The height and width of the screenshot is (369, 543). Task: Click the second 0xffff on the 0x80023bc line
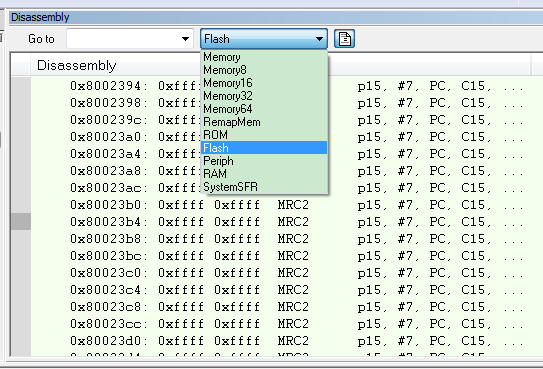click(237, 256)
